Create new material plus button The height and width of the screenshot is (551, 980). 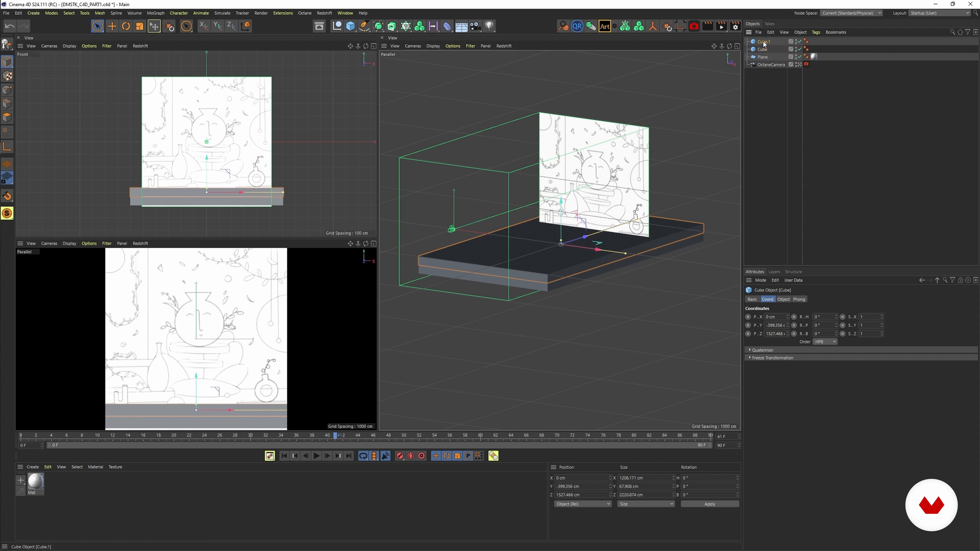tap(20, 481)
